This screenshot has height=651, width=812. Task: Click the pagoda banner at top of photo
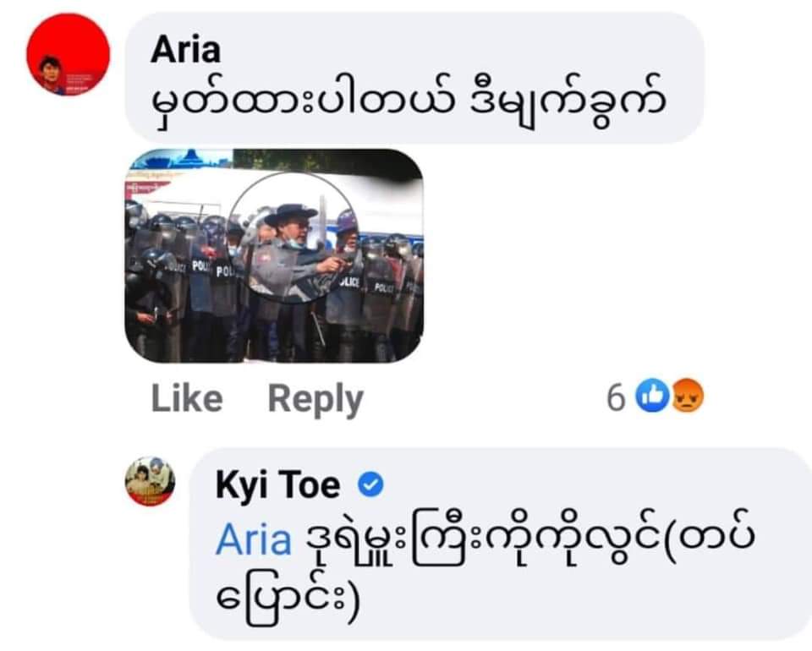tap(178, 160)
